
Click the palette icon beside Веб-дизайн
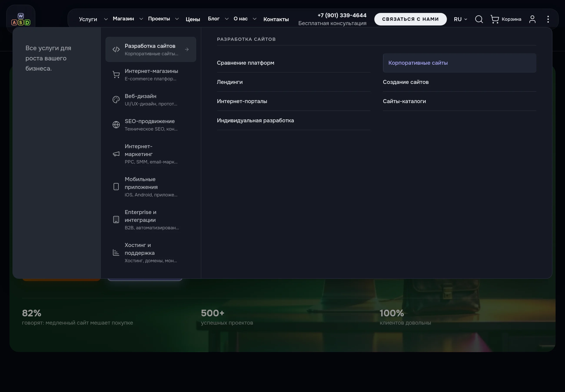[116, 99]
